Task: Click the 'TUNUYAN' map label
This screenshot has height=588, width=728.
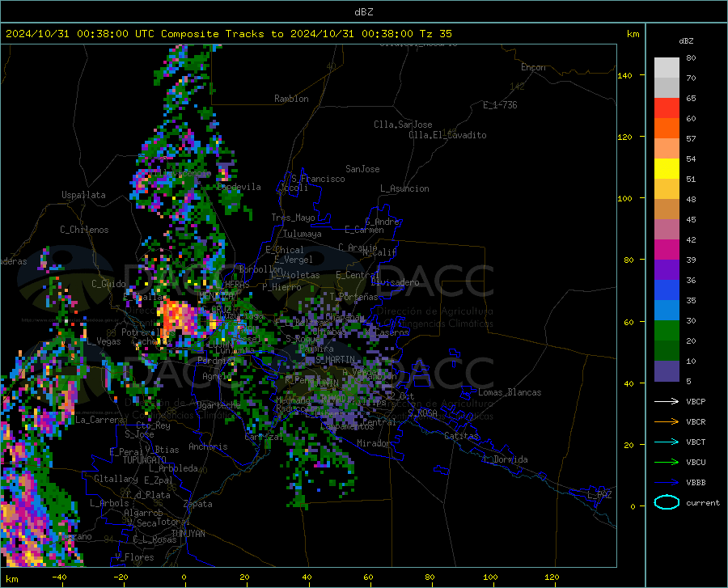Action: (188, 534)
